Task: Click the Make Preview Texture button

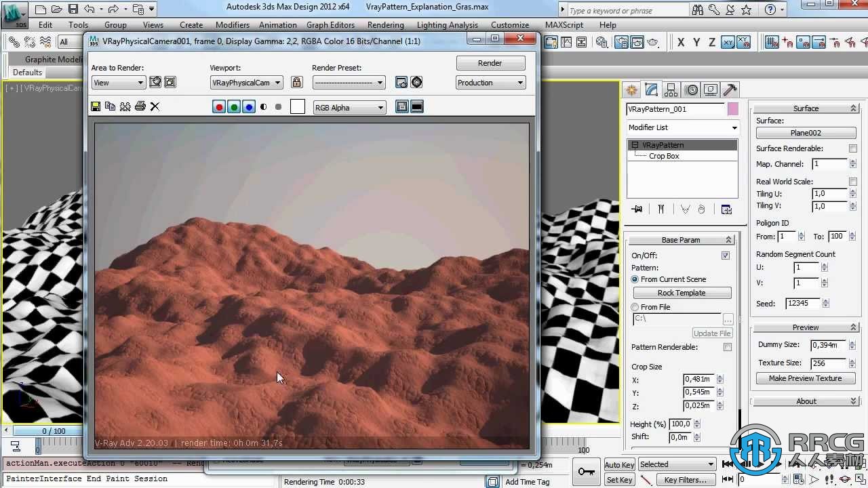Action: [x=806, y=378]
